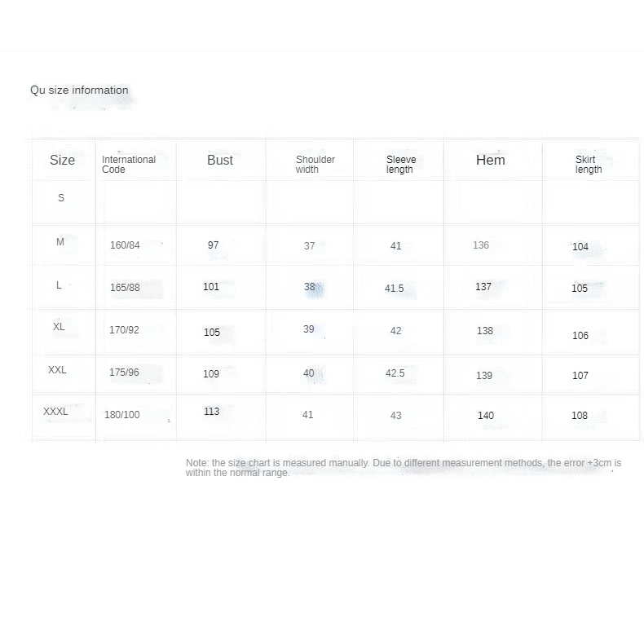Select the Skirt length column header
This screenshot has height=644, width=644.
pyautogui.click(x=588, y=165)
